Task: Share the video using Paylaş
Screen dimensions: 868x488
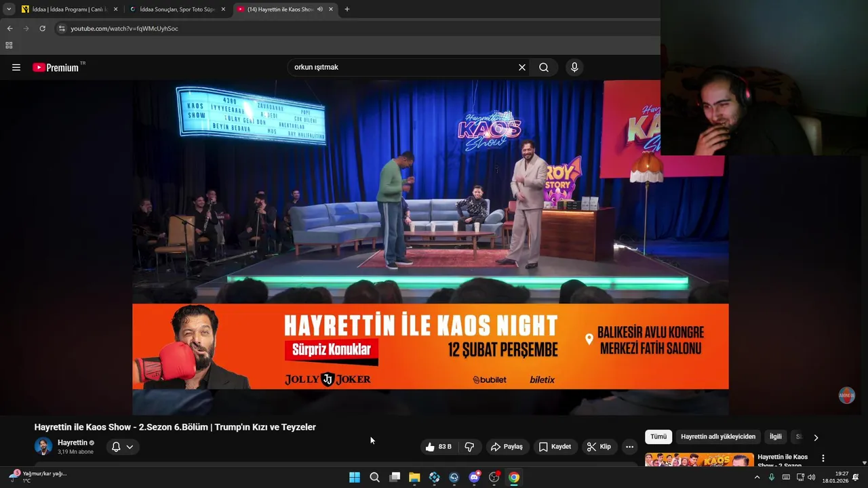Action: pos(507,447)
